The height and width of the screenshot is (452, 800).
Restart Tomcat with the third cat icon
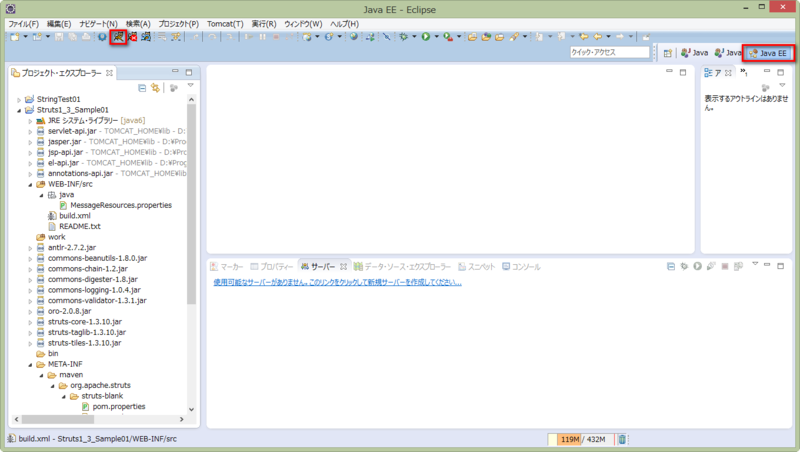pyautogui.click(x=146, y=37)
